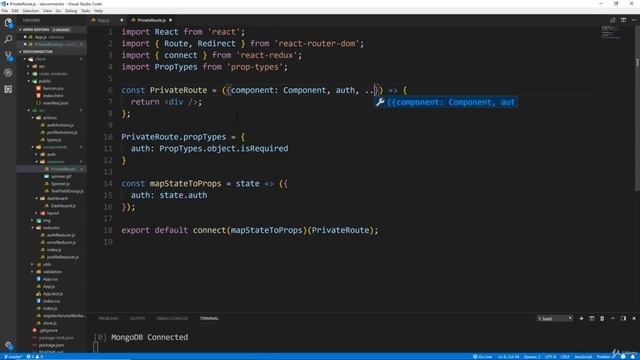Change indentation via Spaces indicator
The image size is (640, 360).
[532, 357]
